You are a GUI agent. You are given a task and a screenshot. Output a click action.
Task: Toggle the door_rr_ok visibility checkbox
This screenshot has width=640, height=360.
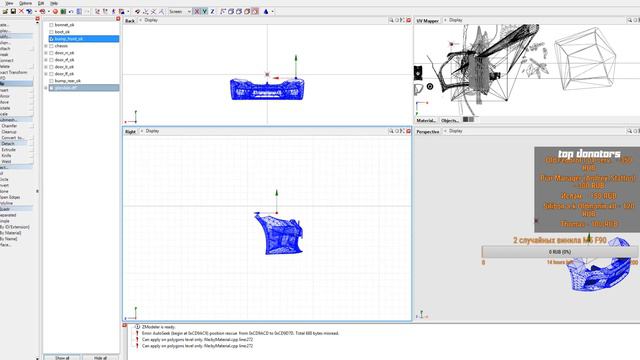51,53
